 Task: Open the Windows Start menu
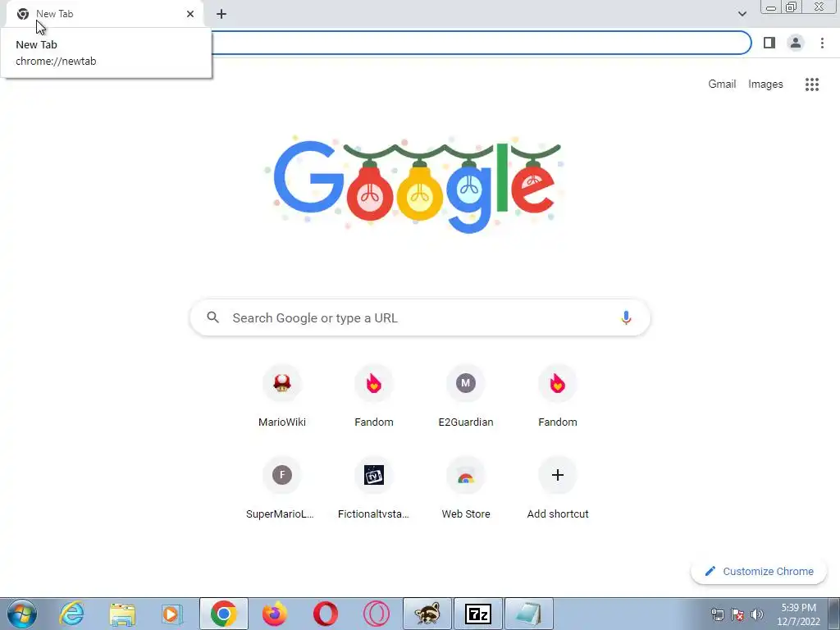[x=22, y=614]
